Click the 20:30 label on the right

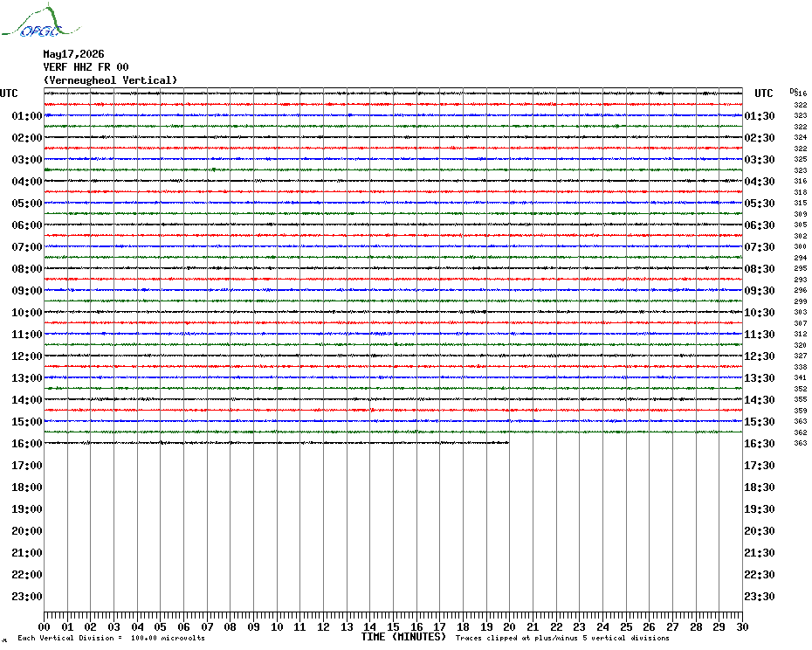click(760, 531)
